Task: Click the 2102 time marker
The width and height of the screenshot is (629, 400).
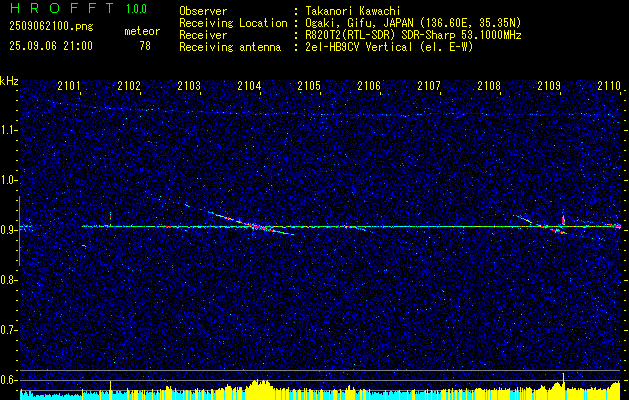Action: click(x=129, y=86)
